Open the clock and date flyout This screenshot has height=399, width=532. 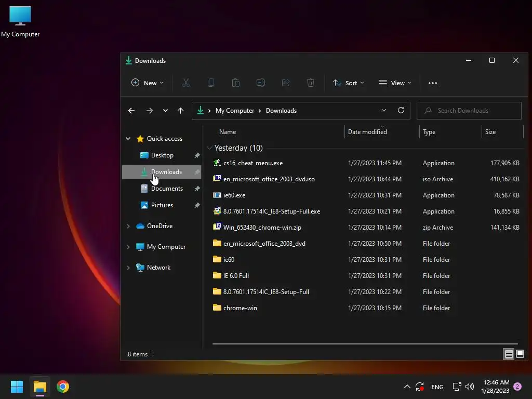(x=495, y=387)
